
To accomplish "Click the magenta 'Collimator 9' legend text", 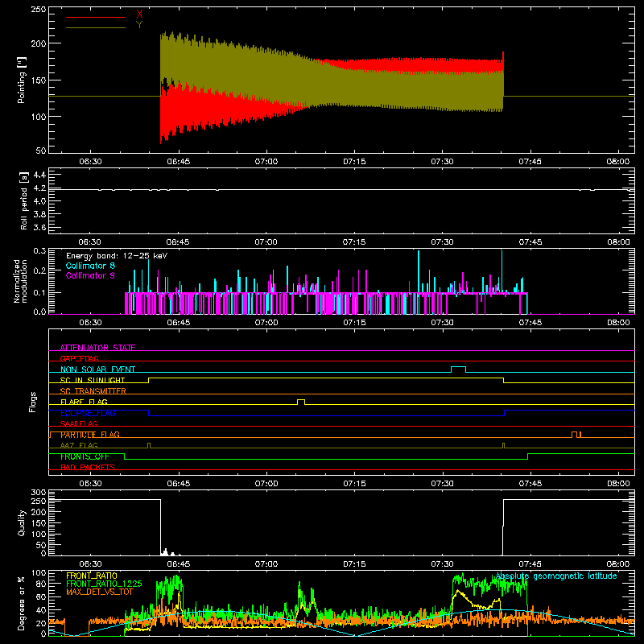I will click(90, 275).
